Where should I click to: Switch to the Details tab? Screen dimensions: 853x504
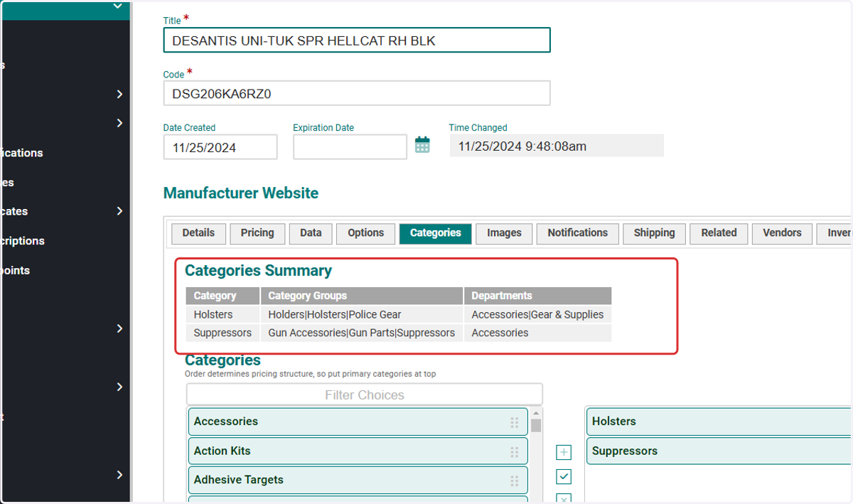pyautogui.click(x=198, y=233)
